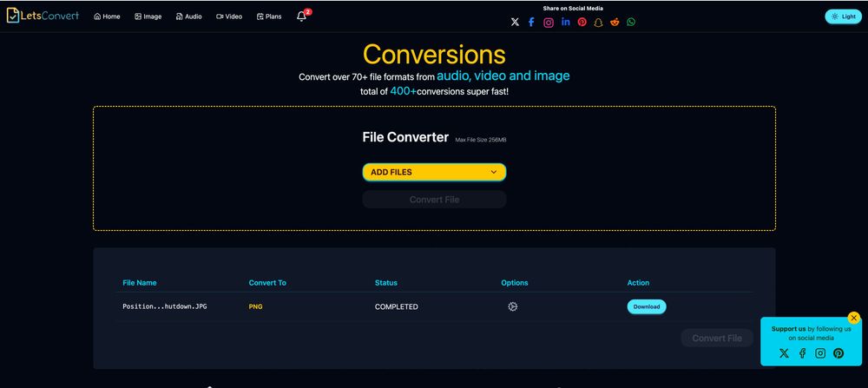
Task: Click the File Name column header
Action: pyautogui.click(x=140, y=283)
